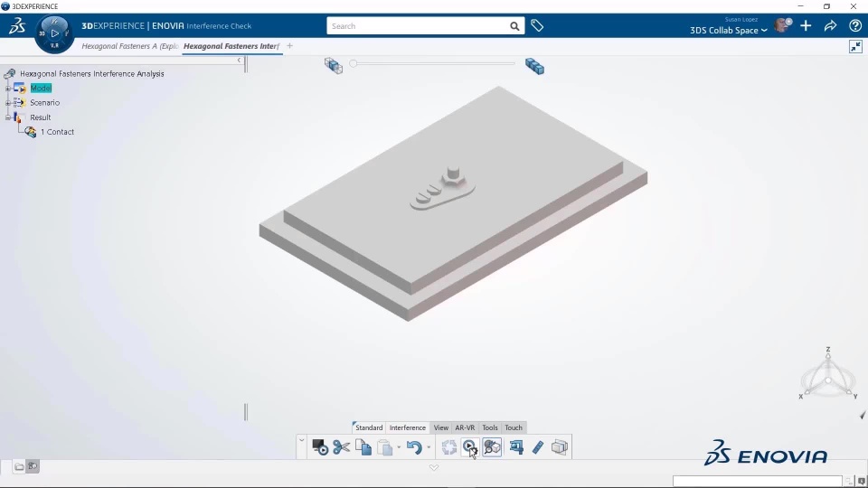Expand the action bar bottom chevron

point(434,467)
